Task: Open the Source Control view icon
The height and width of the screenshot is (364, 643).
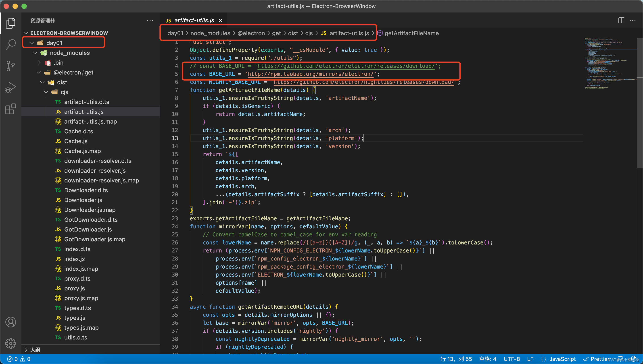Action: [10, 66]
